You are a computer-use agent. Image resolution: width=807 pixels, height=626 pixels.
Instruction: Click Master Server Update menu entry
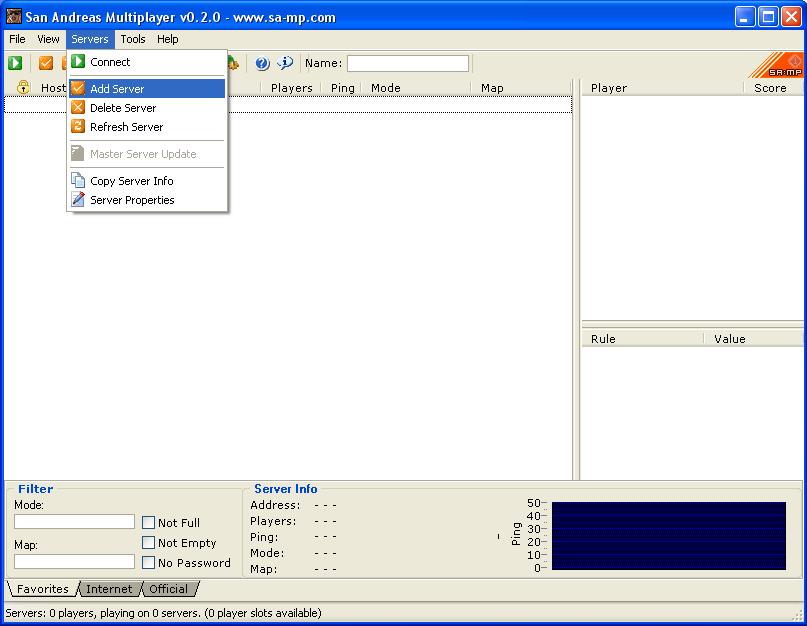pos(147,154)
